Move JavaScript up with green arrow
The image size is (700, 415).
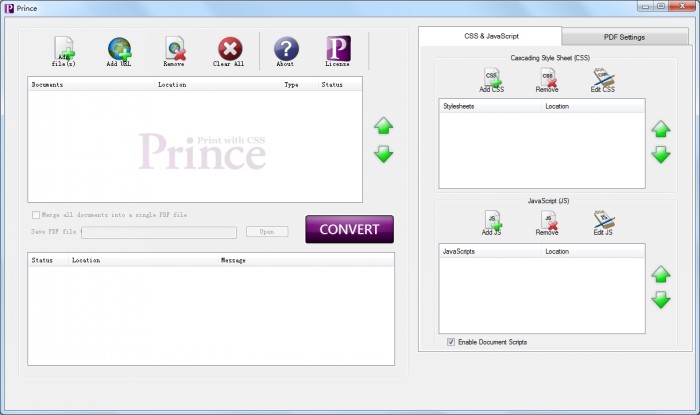pos(661,274)
